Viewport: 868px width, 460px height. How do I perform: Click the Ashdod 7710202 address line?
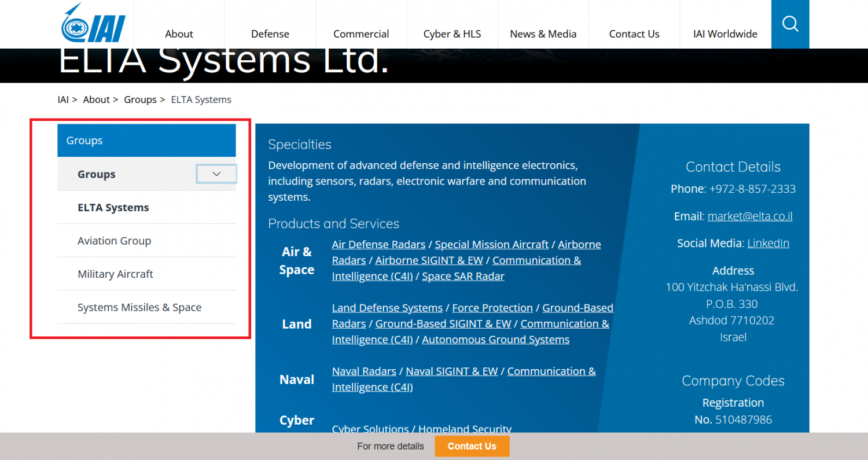coord(732,320)
